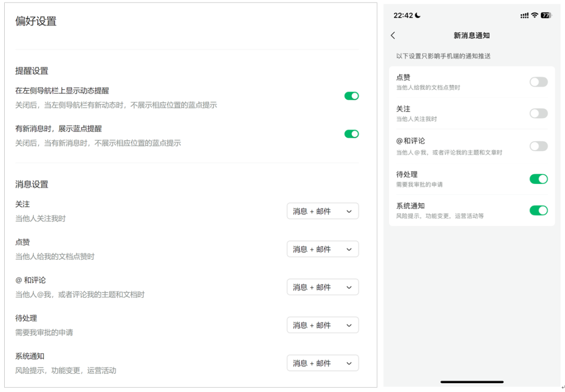Click the home indicator bar at bottom
Screen dimensions: 565x392
(x=471, y=382)
